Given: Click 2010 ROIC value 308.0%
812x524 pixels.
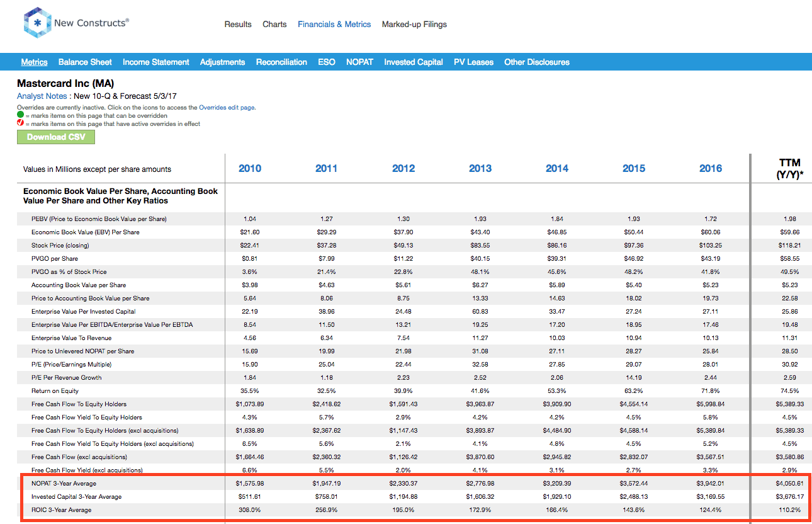Looking at the screenshot, I should [250, 510].
